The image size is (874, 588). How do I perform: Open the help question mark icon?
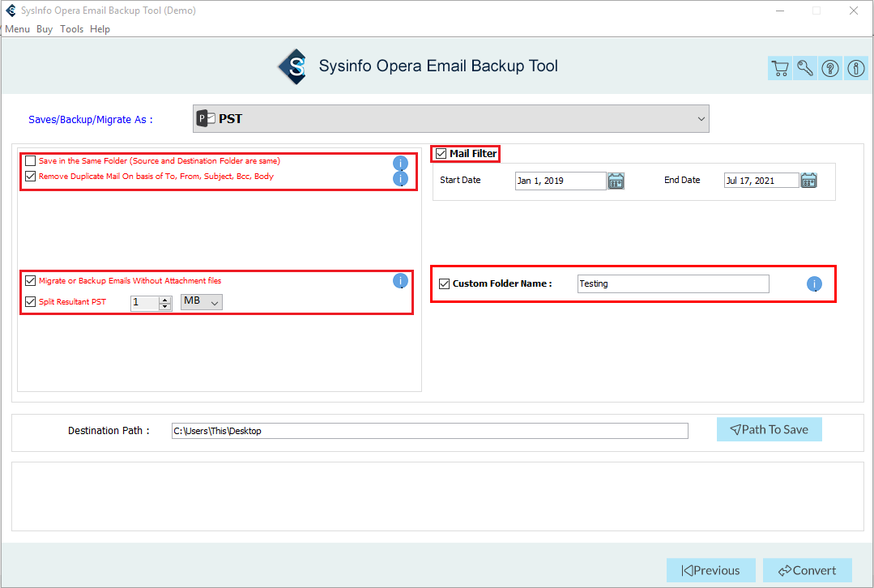coord(830,68)
